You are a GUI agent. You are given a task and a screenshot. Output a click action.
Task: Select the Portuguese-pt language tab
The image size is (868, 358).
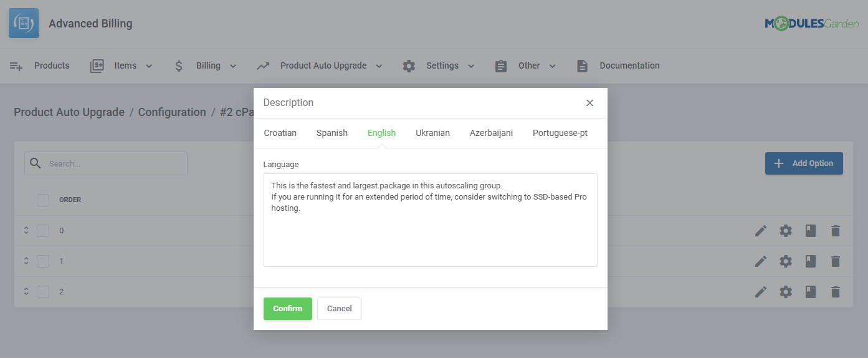click(x=560, y=133)
